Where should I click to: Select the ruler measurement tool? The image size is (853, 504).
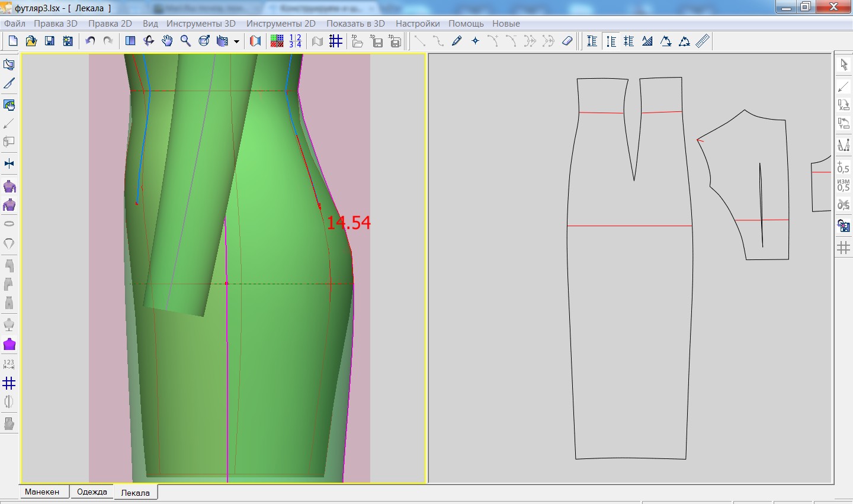click(703, 41)
